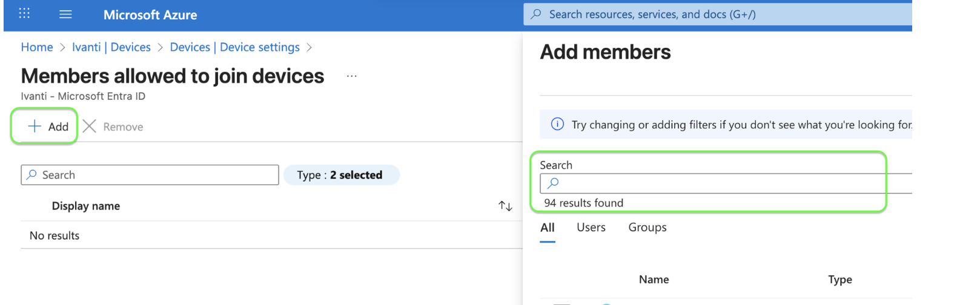Click the sort arrows beside Display name
The width and height of the screenshot is (980, 305).
[x=505, y=206]
